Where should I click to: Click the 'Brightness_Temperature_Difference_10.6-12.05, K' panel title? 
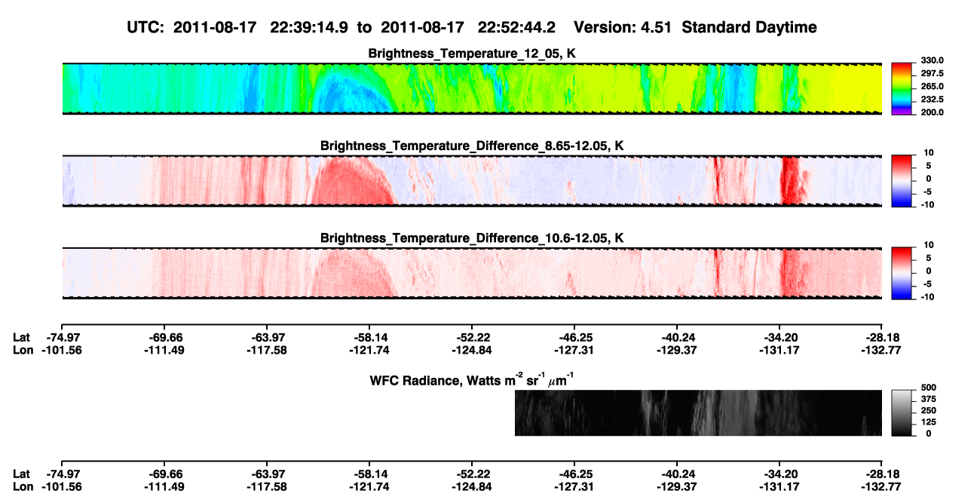472,238
